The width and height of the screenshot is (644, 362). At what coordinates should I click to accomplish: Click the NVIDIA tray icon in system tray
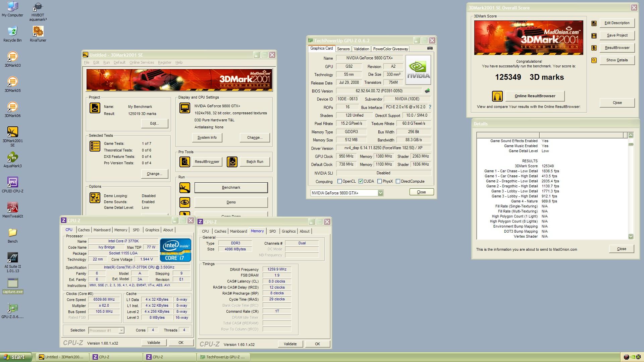coord(633,357)
